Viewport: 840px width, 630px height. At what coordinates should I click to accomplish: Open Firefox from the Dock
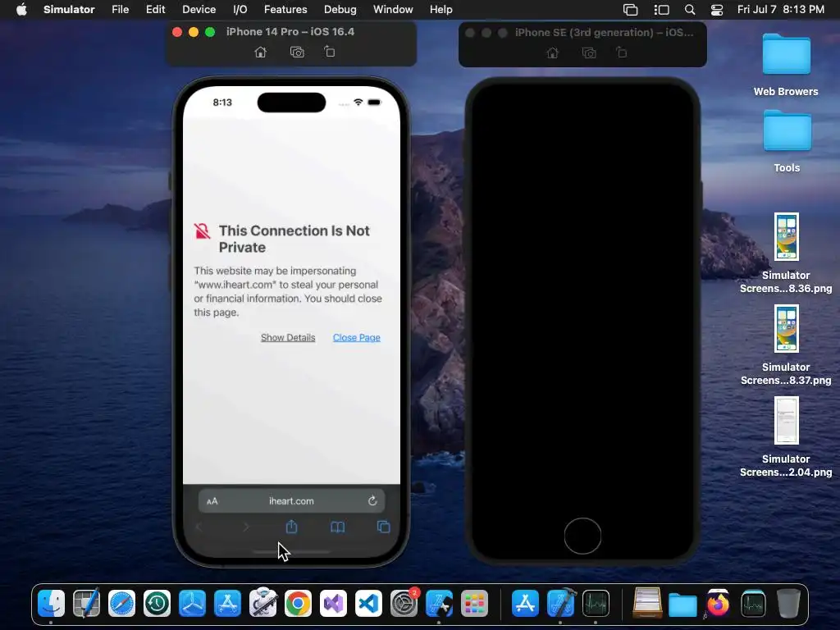tap(718, 603)
